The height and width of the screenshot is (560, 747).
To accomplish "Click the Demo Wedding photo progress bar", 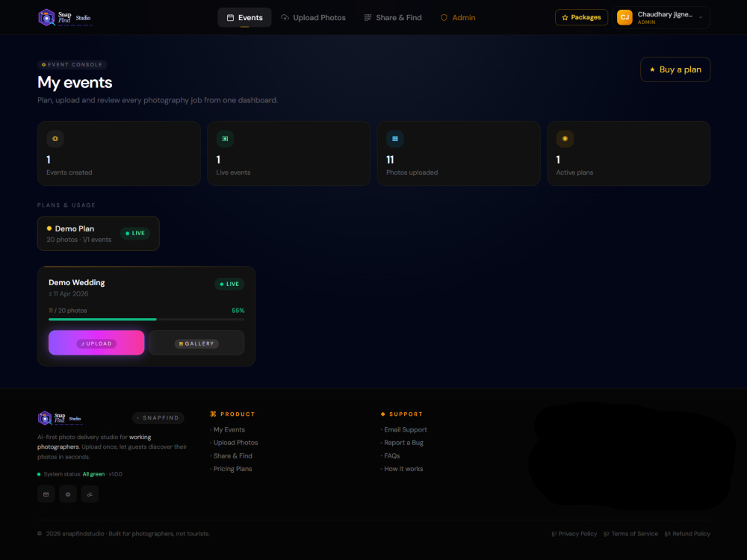I will click(x=146, y=320).
